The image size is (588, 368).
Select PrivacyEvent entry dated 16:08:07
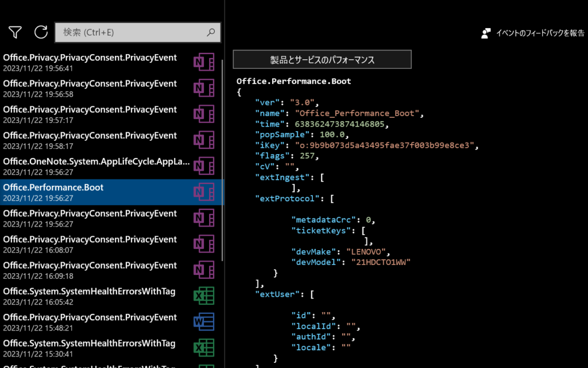click(111, 244)
